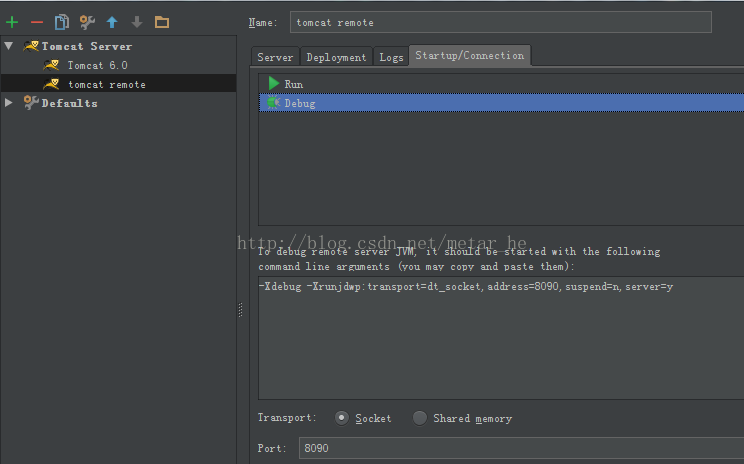Viewport: 744px width, 464px height.
Task: Remove configuration using red minus icon
Action: click(x=37, y=22)
